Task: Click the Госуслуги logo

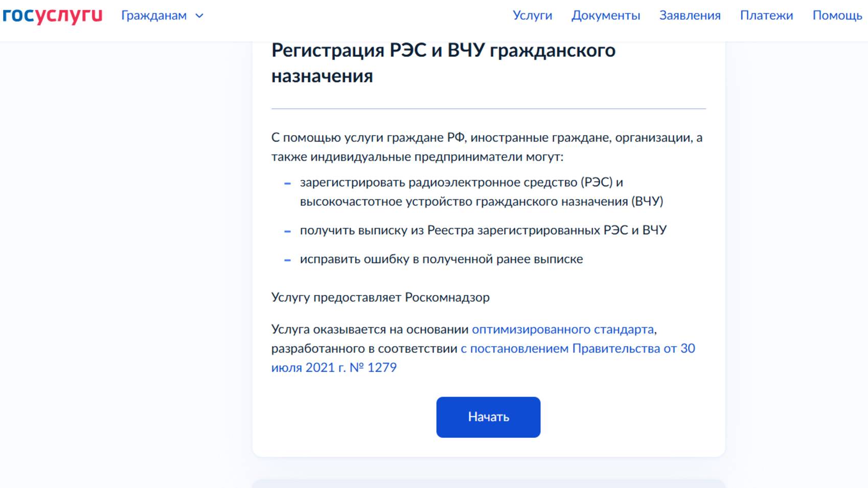Action: [x=52, y=15]
